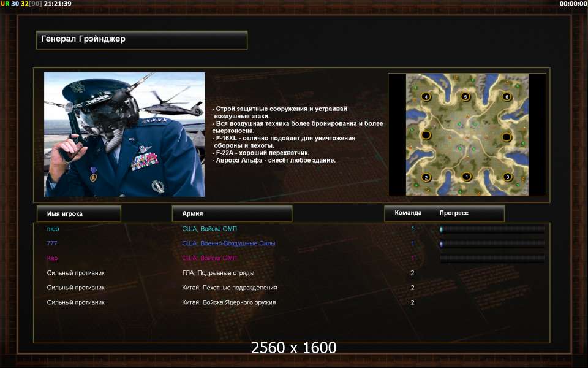Click the Прогресс column header label
Viewport: 588px width, 368px height.
(454, 213)
